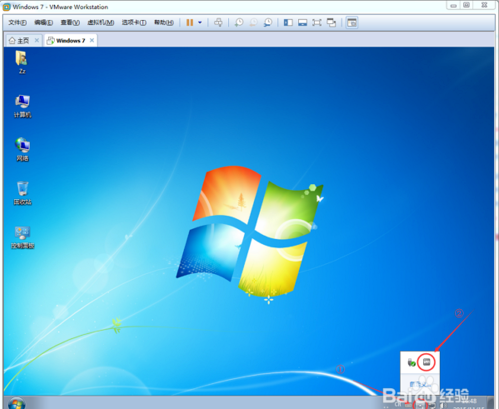Click the CH language indicator in the taskbar
Viewport: 499px width, 409px height.
coord(398,404)
